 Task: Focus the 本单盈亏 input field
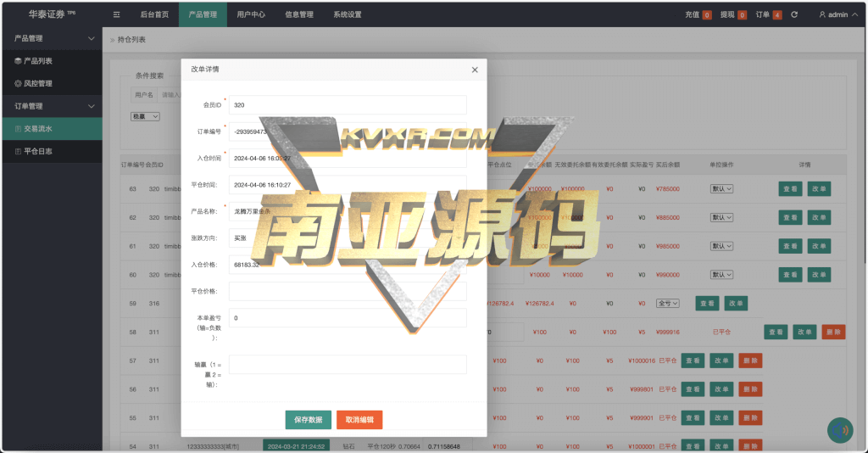pos(348,318)
